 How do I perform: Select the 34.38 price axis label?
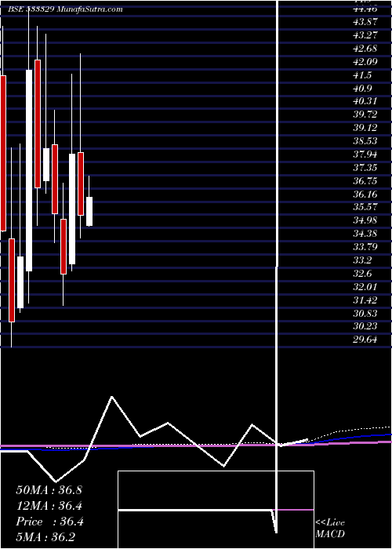pos(365,234)
